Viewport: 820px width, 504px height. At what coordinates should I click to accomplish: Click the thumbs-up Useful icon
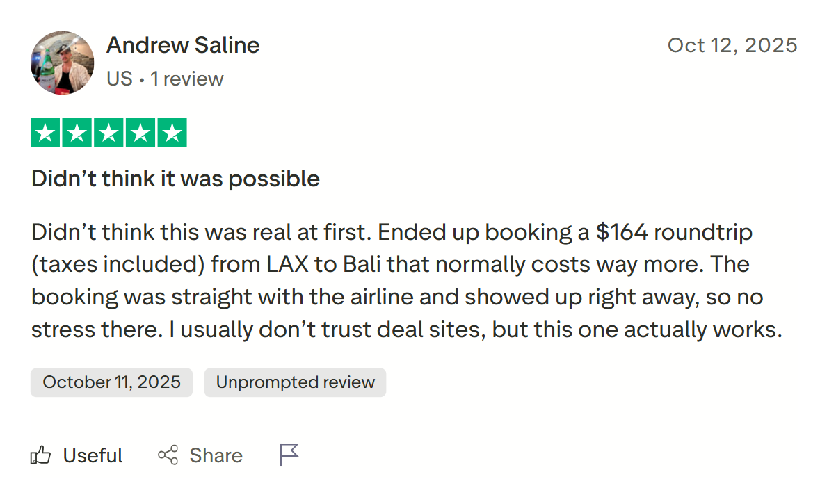point(41,456)
